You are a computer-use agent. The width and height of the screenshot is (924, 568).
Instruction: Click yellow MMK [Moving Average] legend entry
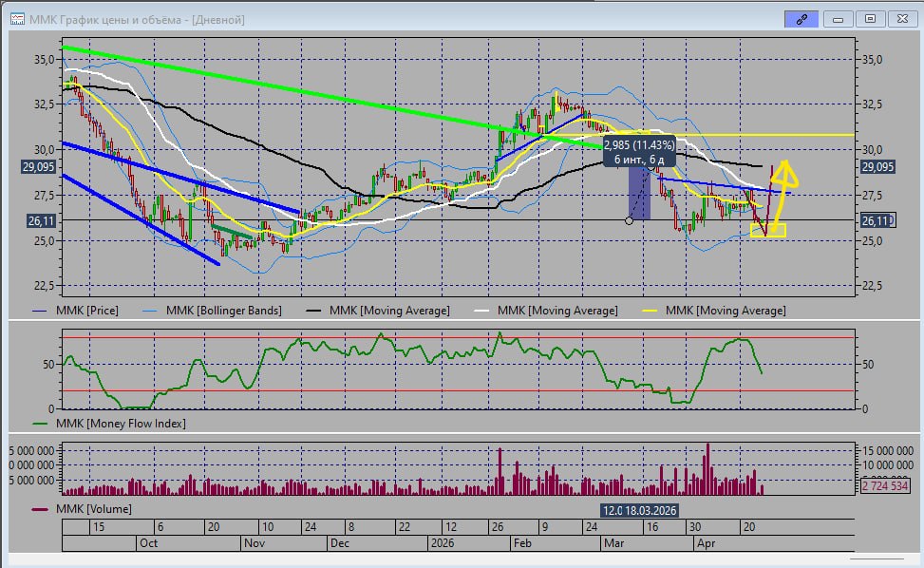714,311
